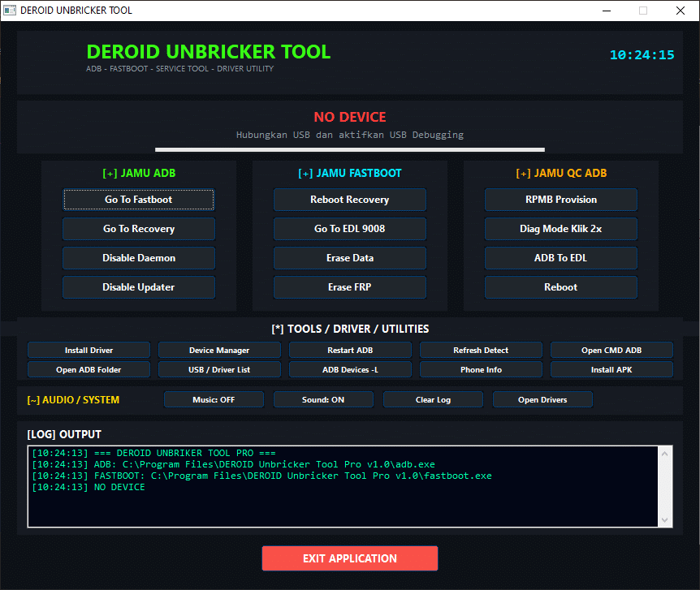Viewport: 700px width, 590px height.
Task: Click the Hubungkan USB hint text
Action: click(349, 135)
